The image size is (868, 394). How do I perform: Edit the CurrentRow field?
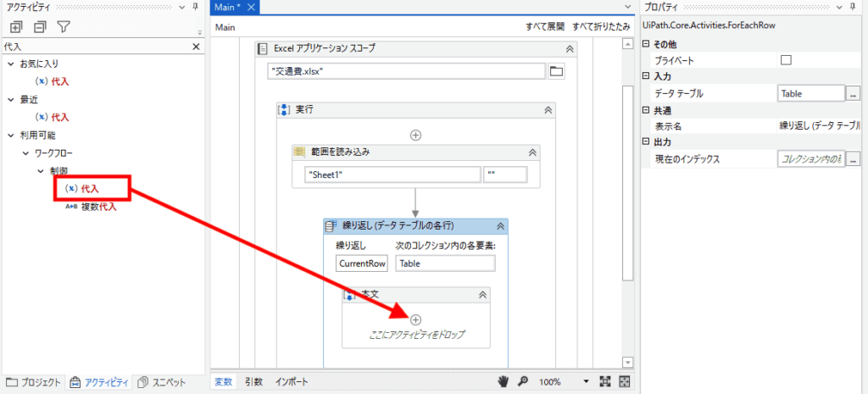362,264
